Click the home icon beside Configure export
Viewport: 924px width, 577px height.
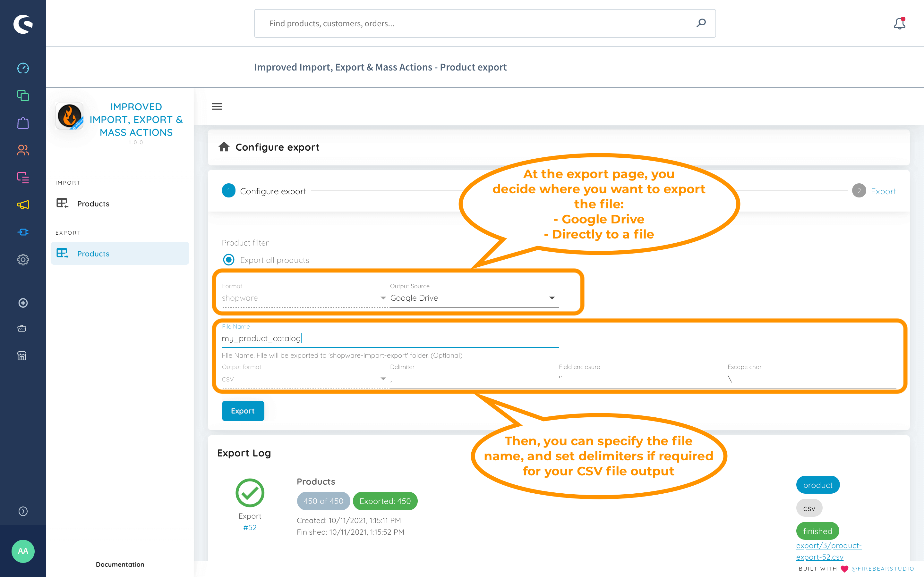point(224,147)
